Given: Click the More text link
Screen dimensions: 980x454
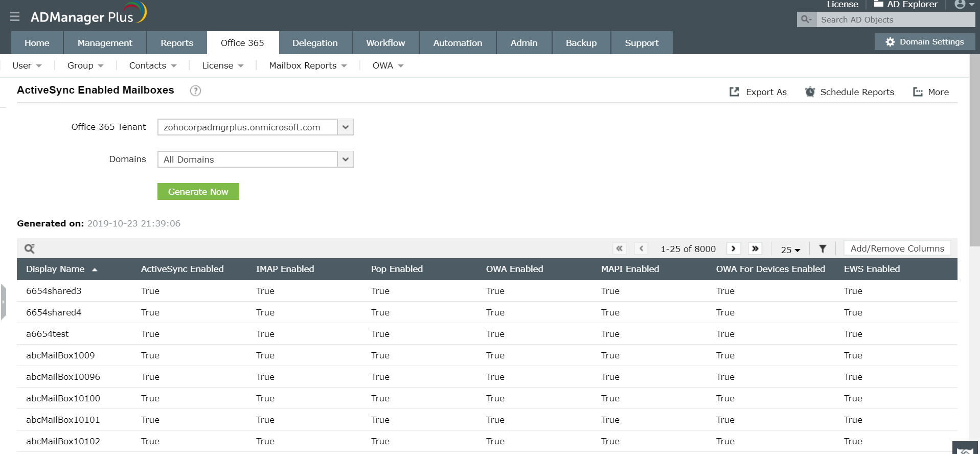Looking at the screenshot, I should 939,92.
